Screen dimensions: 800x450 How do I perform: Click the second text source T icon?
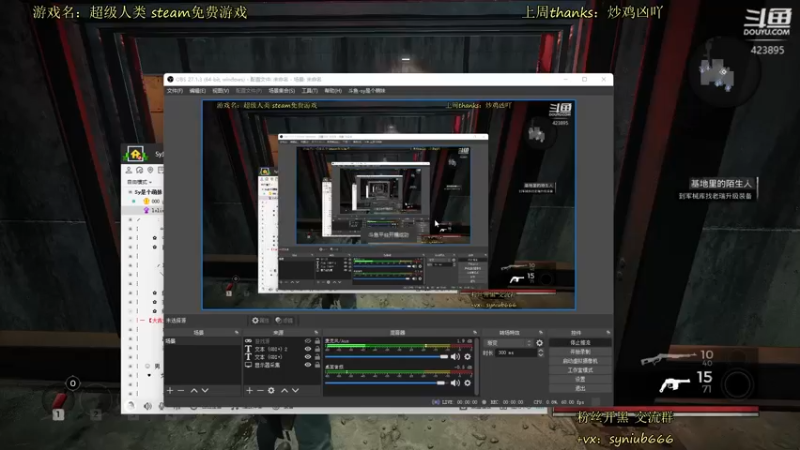(248, 357)
